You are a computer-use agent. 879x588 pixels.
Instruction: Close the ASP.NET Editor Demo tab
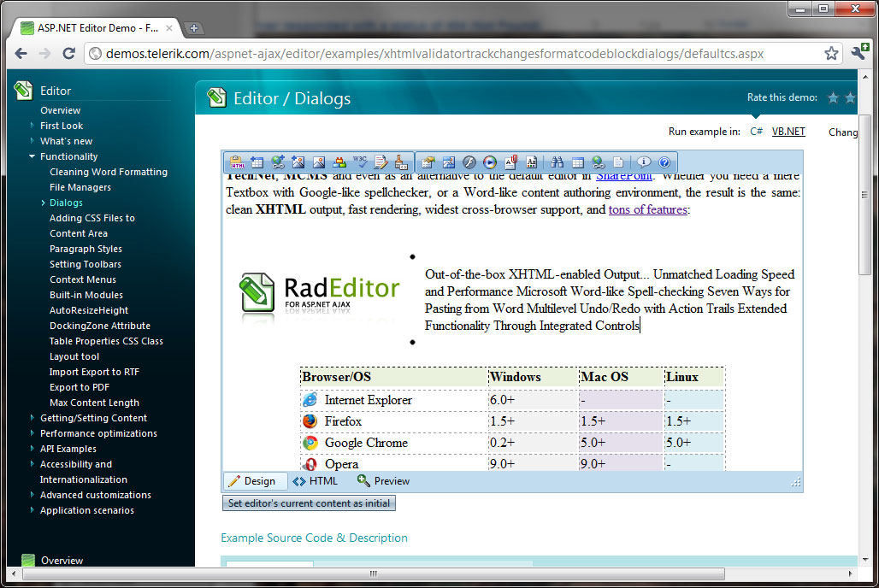[x=168, y=28]
